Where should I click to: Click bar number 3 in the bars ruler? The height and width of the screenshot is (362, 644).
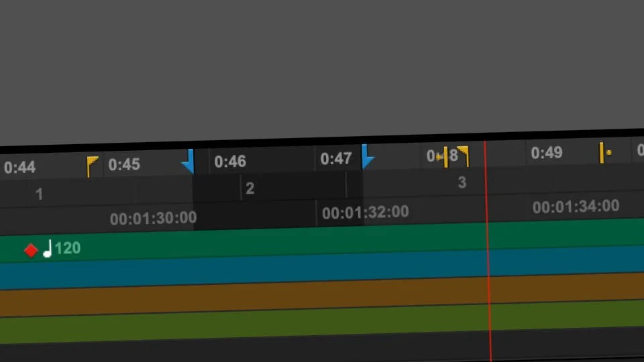[x=462, y=182]
